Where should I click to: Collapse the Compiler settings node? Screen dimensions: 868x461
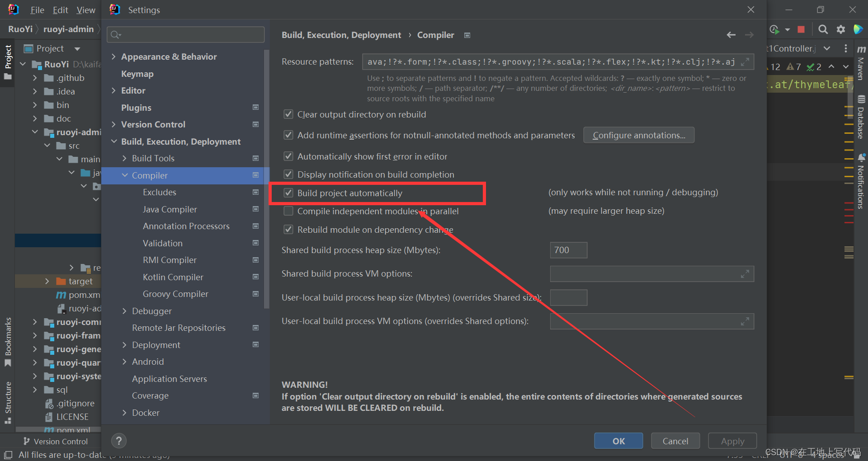tap(124, 175)
